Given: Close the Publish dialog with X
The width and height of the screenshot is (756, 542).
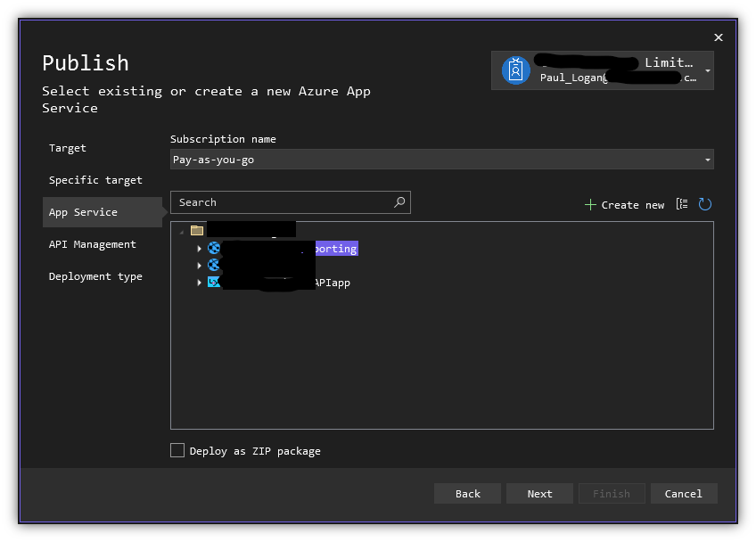Looking at the screenshot, I should point(719,37).
